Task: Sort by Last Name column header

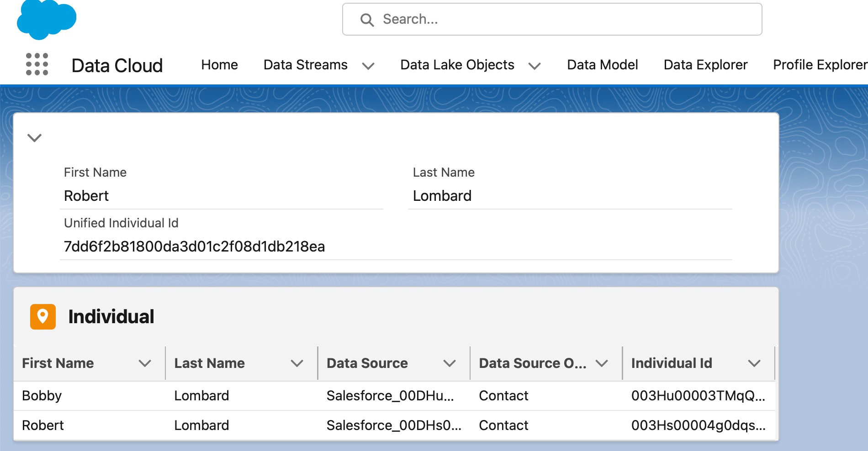Action: click(210, 363)
